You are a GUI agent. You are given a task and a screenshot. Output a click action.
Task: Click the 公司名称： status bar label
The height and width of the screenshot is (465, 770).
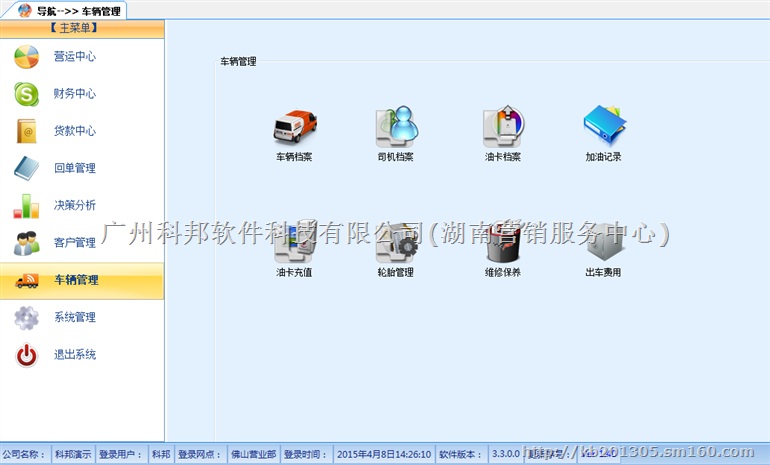[x=23, y=454]
